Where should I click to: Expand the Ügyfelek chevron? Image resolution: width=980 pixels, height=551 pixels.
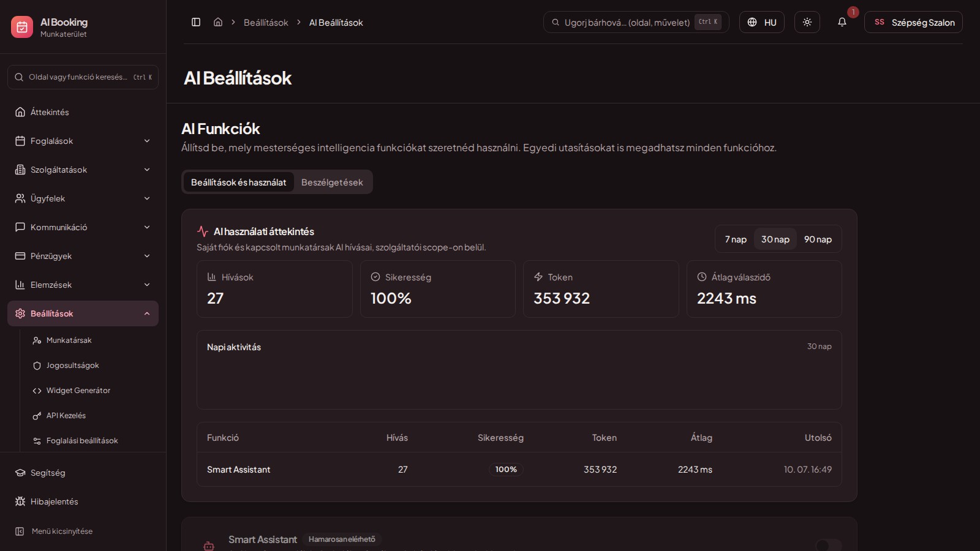coord(147,198)
